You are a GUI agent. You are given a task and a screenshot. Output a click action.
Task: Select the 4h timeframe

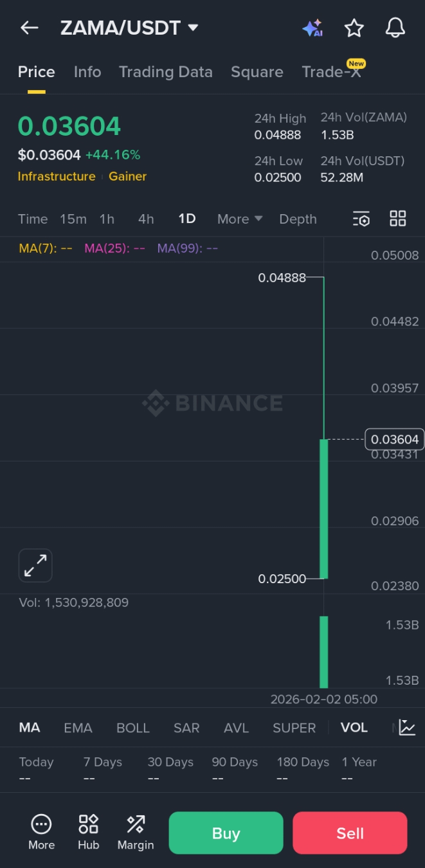click(x=146, y=219)
